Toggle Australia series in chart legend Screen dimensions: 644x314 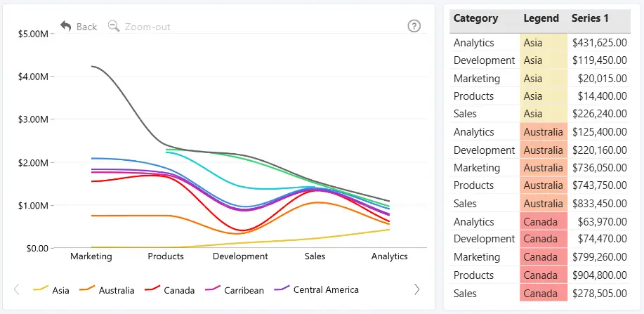tap(107, 289)
